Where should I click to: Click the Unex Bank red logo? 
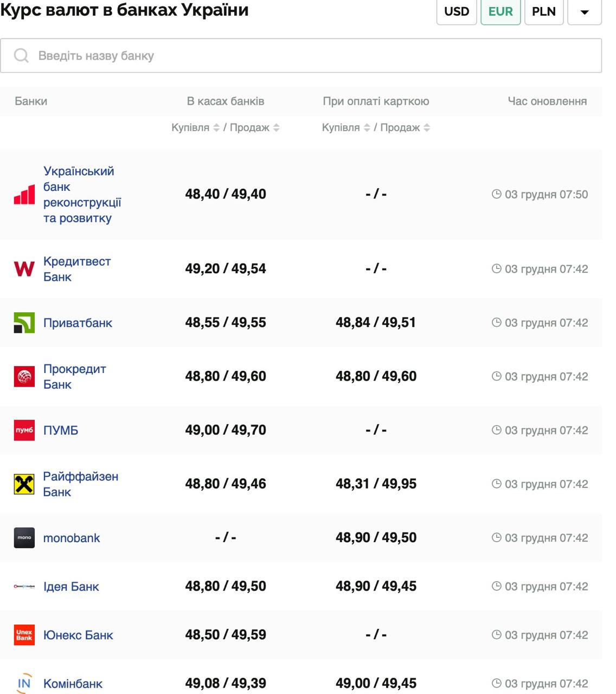click(24, 635)
